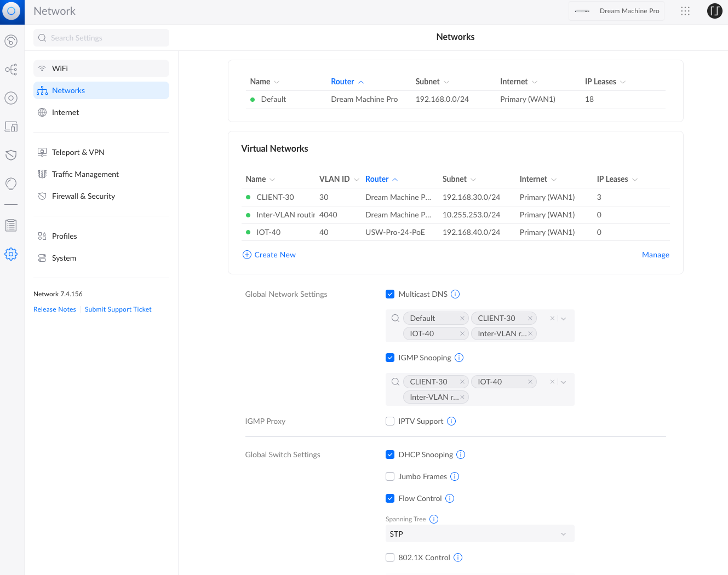This screenshot has height=575, width=728.
Task: Click the Search Settings field
Action: (x=101, y=38)
